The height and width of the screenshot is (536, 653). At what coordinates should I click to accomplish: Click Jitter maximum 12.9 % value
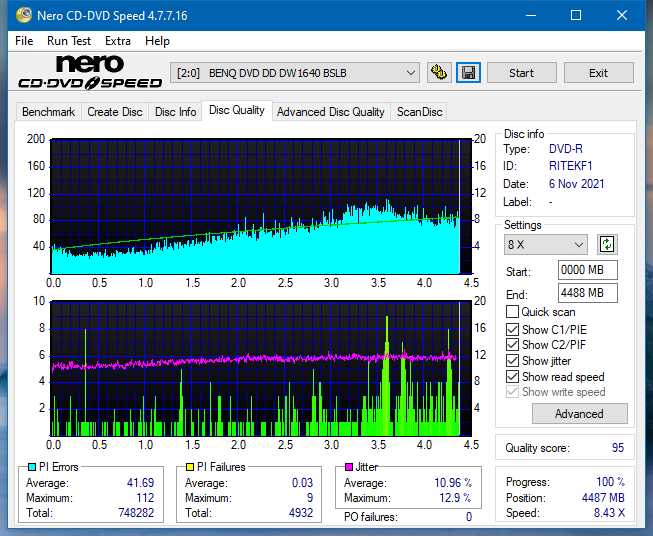pos(456,498)
